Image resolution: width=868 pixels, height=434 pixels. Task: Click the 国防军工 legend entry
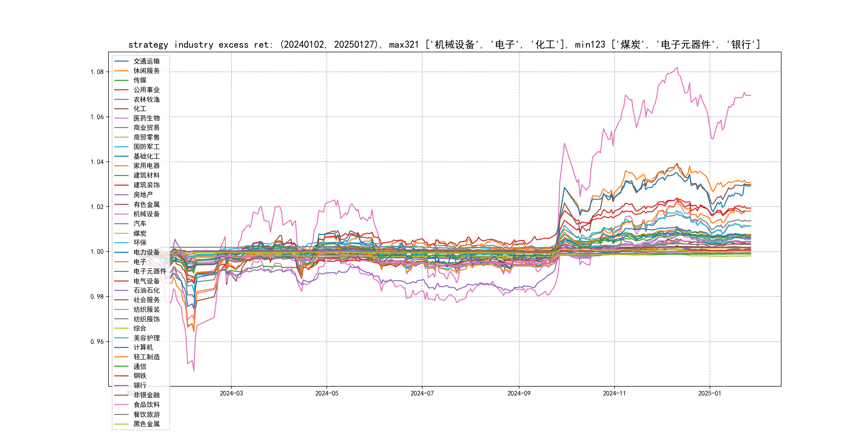(146, 147)
